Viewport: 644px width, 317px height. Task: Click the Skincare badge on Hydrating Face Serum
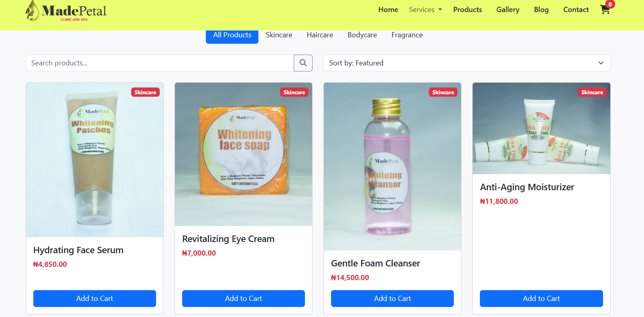[x=145, y=92]
